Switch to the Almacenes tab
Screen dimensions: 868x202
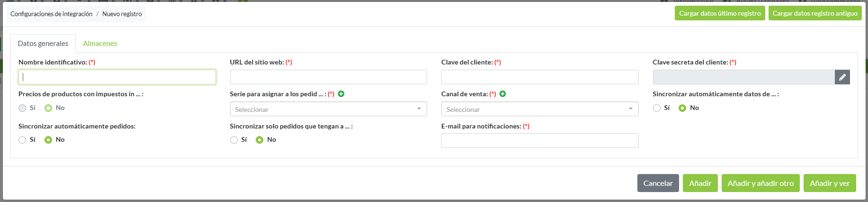click(x=100, y=44)
